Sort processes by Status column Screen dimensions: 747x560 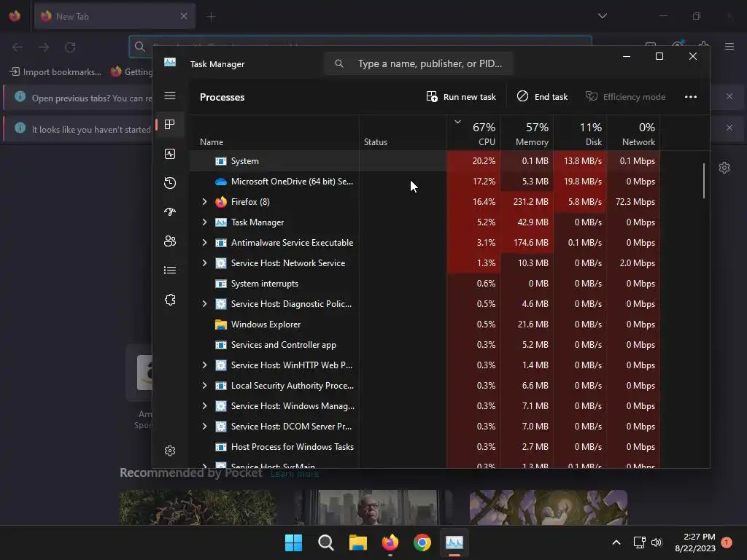[403, 134]
